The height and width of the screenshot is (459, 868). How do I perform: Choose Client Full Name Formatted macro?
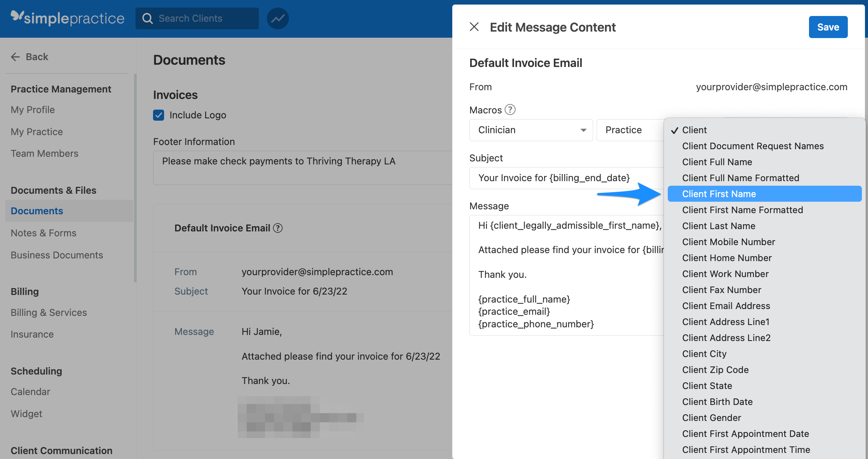[x=764, y=178]
